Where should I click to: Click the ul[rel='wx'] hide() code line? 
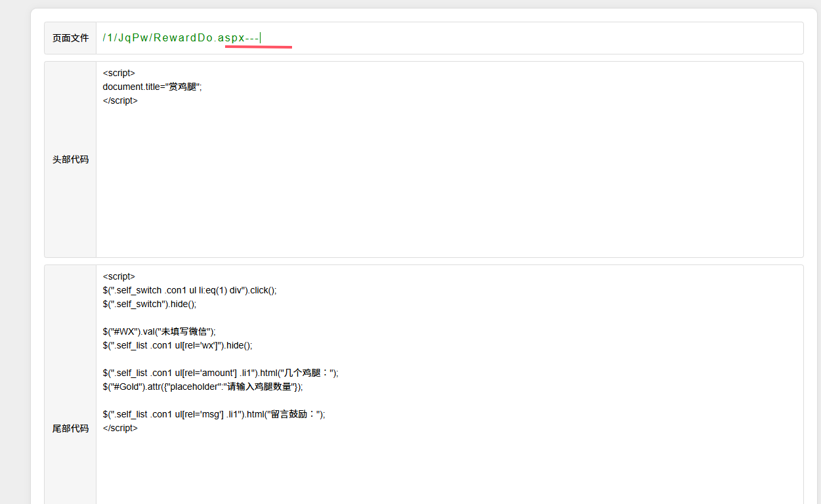[177, 345]
